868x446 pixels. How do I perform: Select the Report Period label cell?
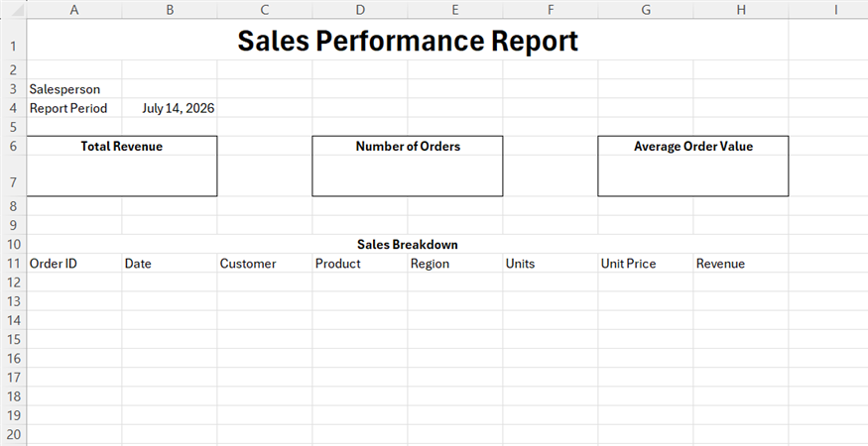[74, 108]
